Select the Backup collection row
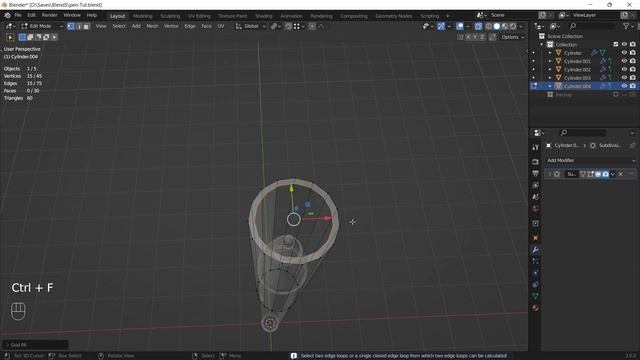This screenshot has height=360, width=640. (563, 95)
